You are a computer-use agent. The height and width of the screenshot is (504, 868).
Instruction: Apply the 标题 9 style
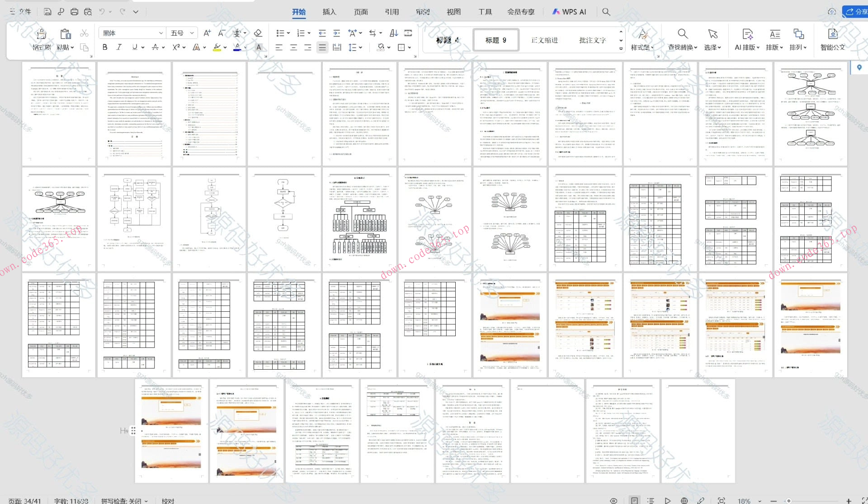coord(495,40)
